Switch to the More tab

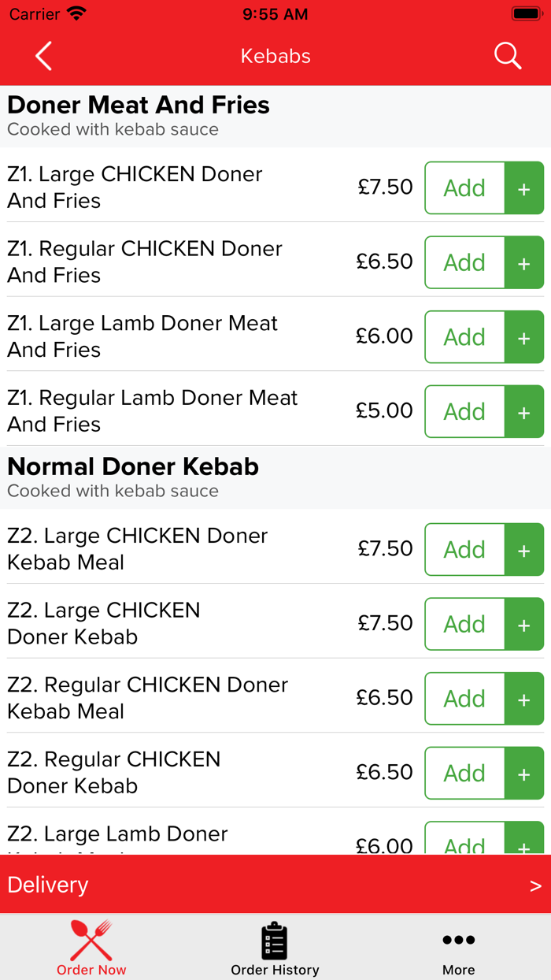click(458, 947)
